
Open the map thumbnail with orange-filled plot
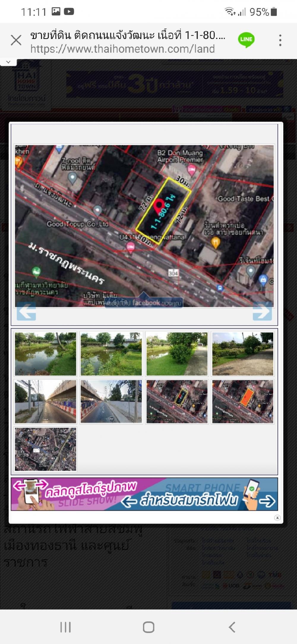(x=243, y=401)
